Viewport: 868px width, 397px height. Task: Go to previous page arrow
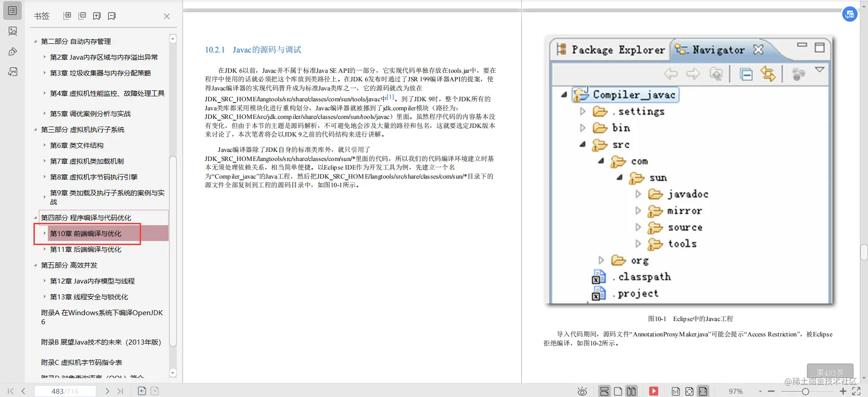point(24,391)
